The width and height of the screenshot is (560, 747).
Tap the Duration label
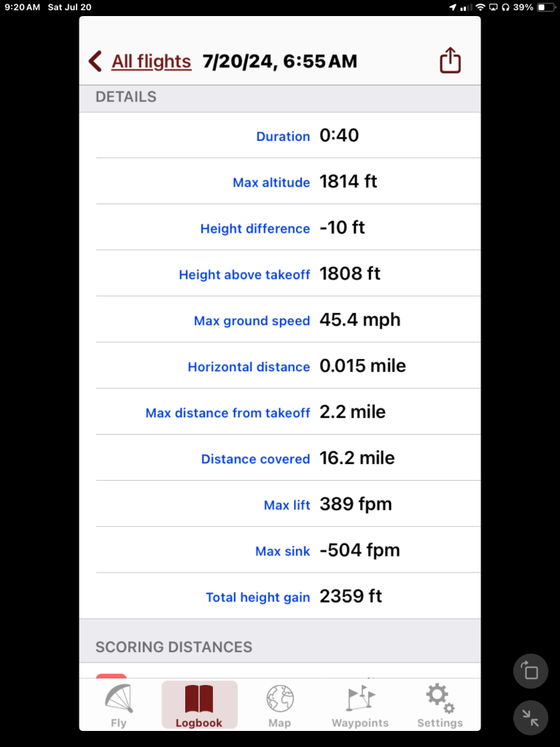[283, 136]
